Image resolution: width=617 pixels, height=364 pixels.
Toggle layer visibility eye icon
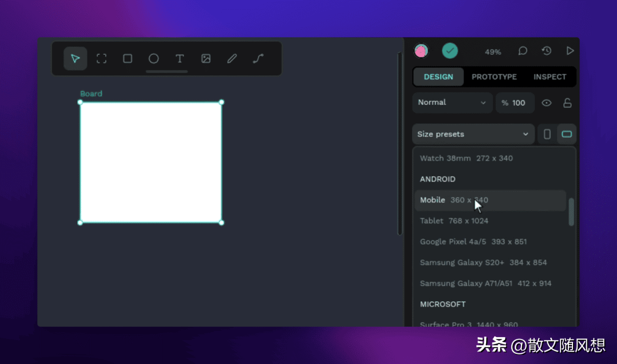coord(547,103)
